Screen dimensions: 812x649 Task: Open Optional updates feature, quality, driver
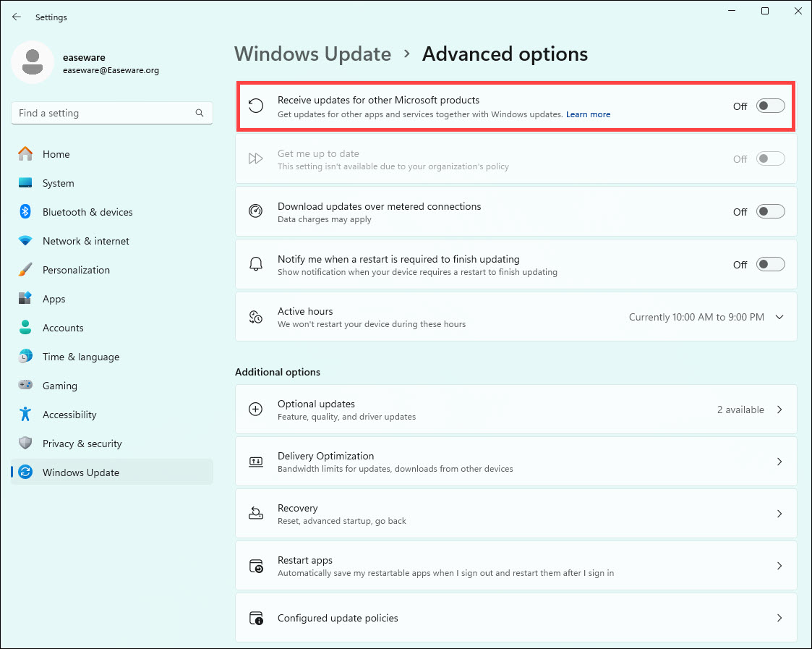[516, 410]
